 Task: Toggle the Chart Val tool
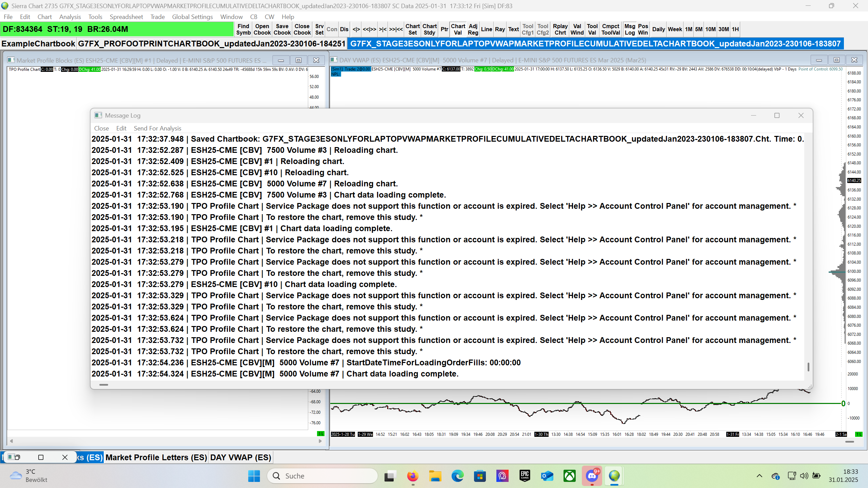pyautogui.click(x=458, y=29)
